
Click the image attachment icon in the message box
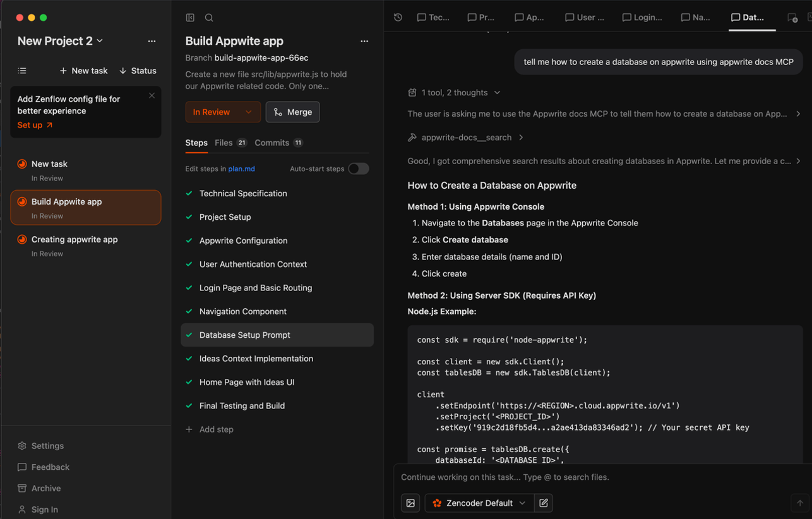pyautogui.click(x=411, y=503)
